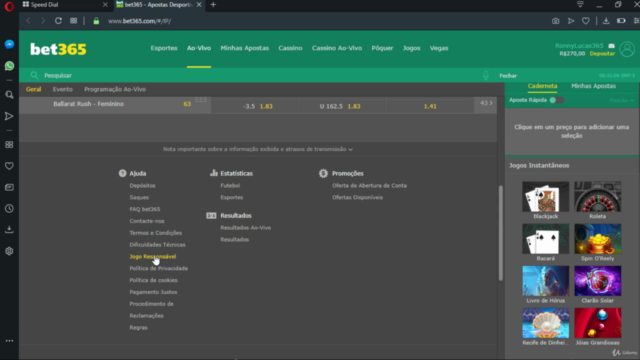Click the site security padlock icon
Viewport: 640px width, 360px height.
[x=96, y=21]
